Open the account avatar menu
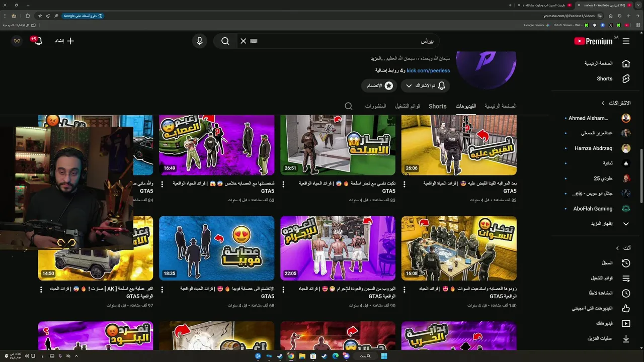Image resolution: width=644 pixels, height=362 pixels. 17,41
